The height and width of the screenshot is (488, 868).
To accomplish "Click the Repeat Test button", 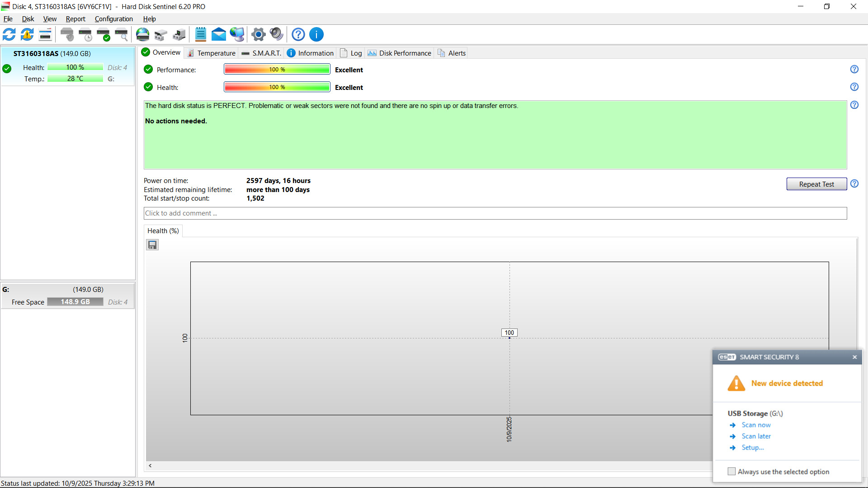I will point(816,184).
